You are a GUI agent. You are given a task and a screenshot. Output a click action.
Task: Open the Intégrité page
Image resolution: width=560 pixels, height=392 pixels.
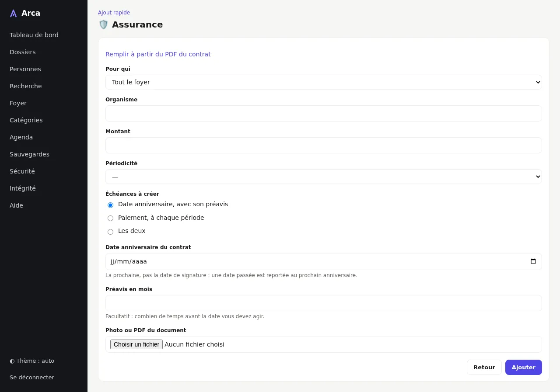click(23, 188)
